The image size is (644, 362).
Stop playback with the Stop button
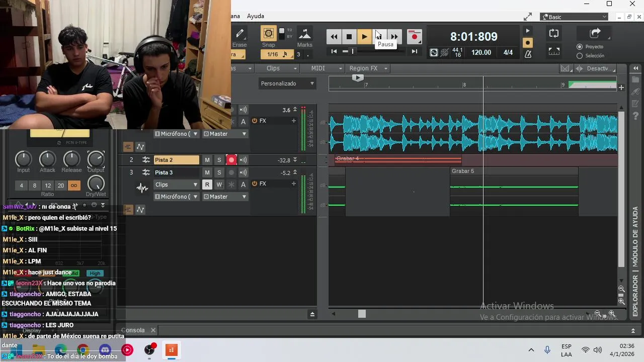tap(349, 37)
